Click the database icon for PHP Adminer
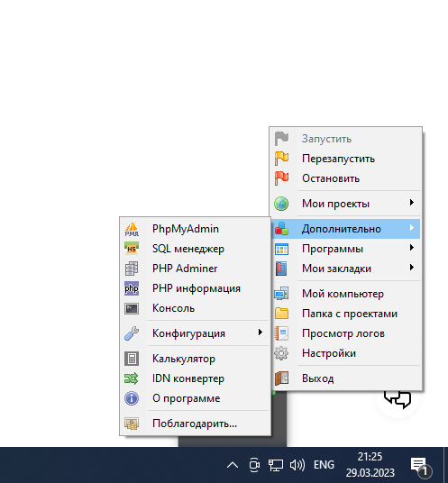This screenshot has height=483, width=448. click(132, 269)
